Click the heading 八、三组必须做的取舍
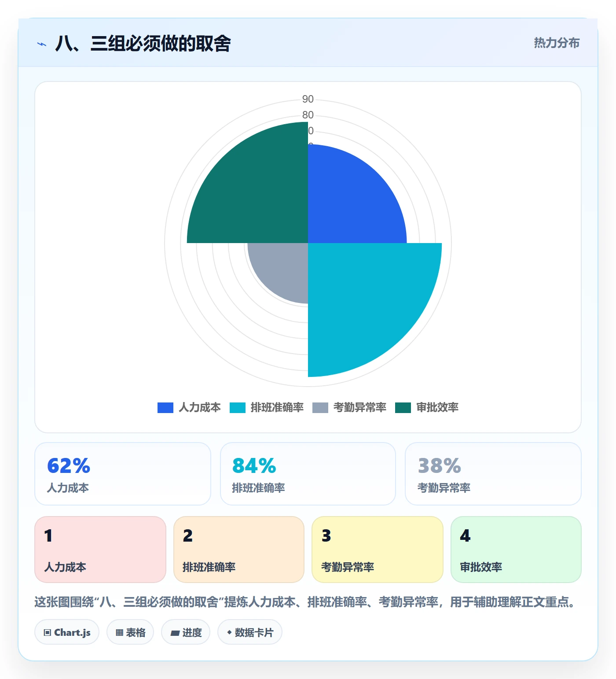Viewport: 616px width, 679px height. tap(143, 44)
